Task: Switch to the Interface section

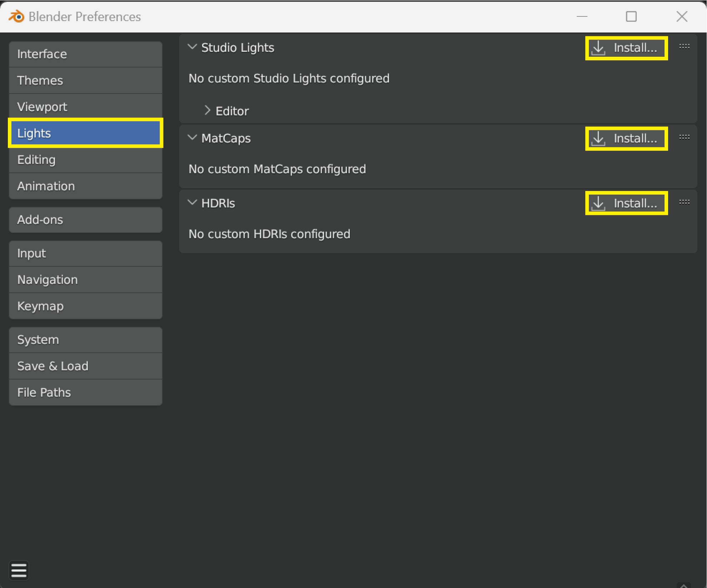Action: coord(85,54)
